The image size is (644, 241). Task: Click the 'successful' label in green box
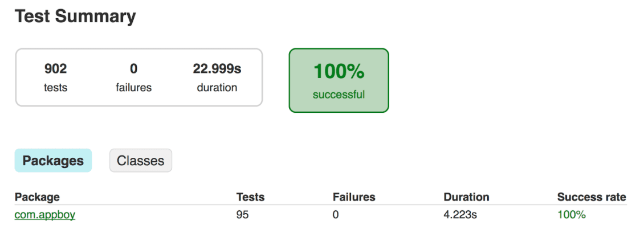(x=339, y=95)
